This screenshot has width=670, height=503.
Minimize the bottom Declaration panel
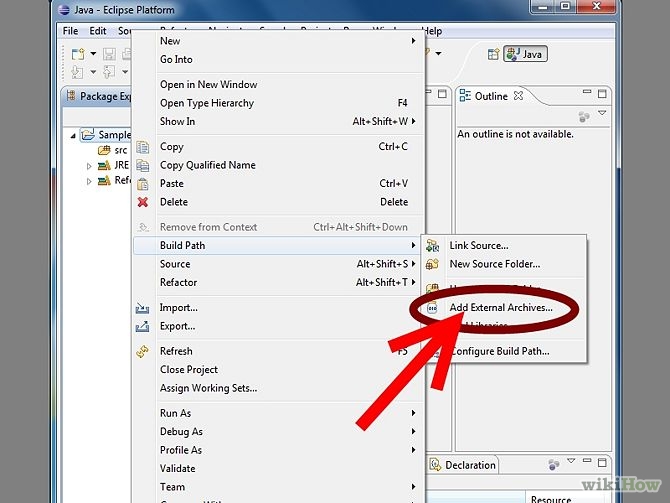(587, 461)
